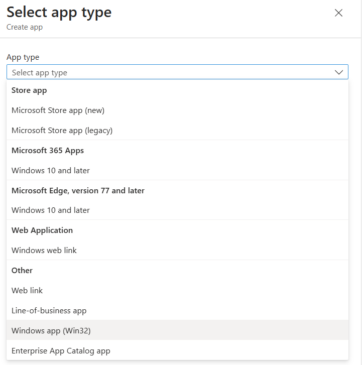Click the Select app type combo box field
This screenshot has width=362, height=365.
177,72
